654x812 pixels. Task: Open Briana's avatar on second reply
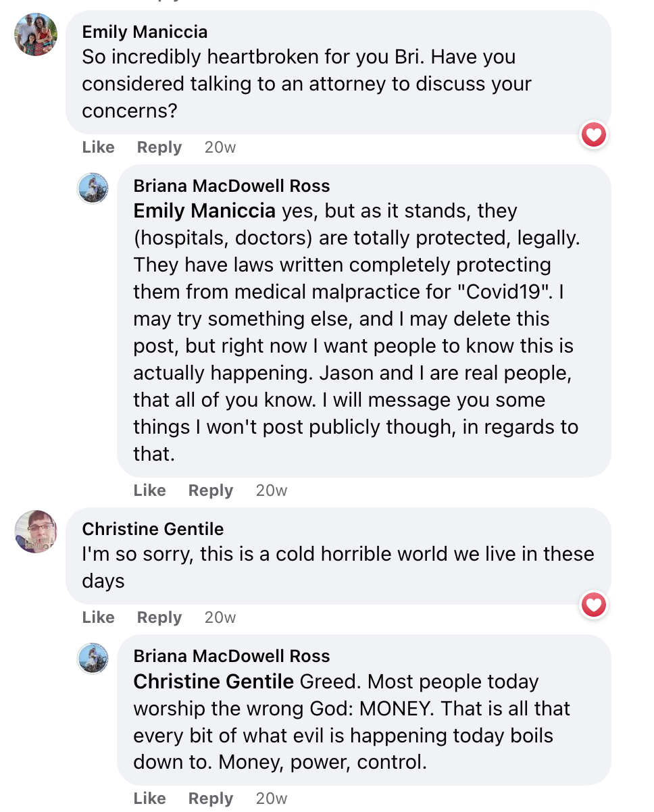(x=93, y=658)
